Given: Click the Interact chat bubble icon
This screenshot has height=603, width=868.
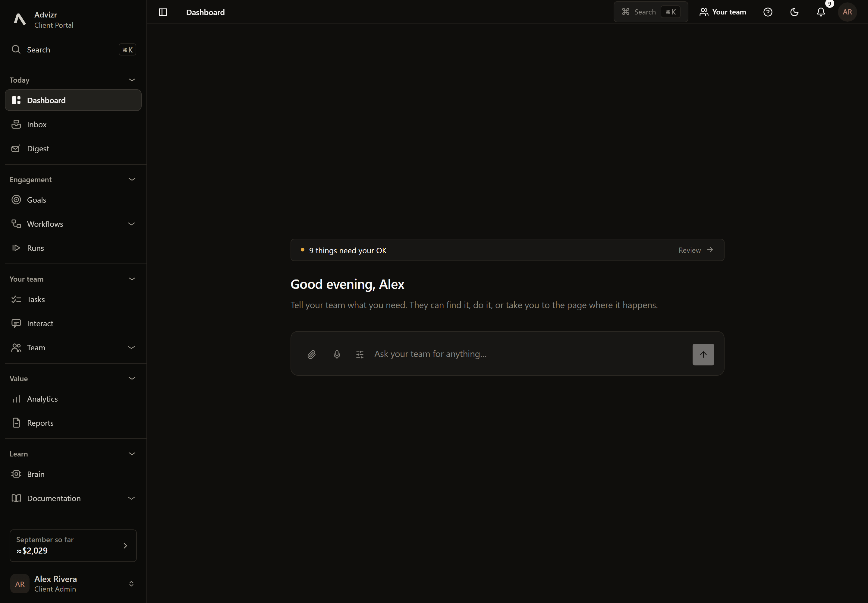Looking at the screenshot, I should (x=16, y=324).
